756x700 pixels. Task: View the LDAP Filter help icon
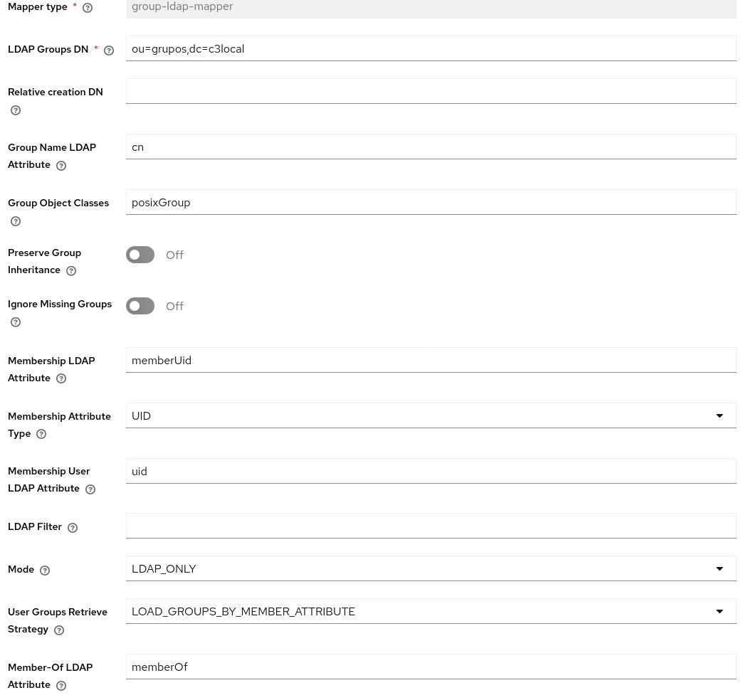[72, 527]
